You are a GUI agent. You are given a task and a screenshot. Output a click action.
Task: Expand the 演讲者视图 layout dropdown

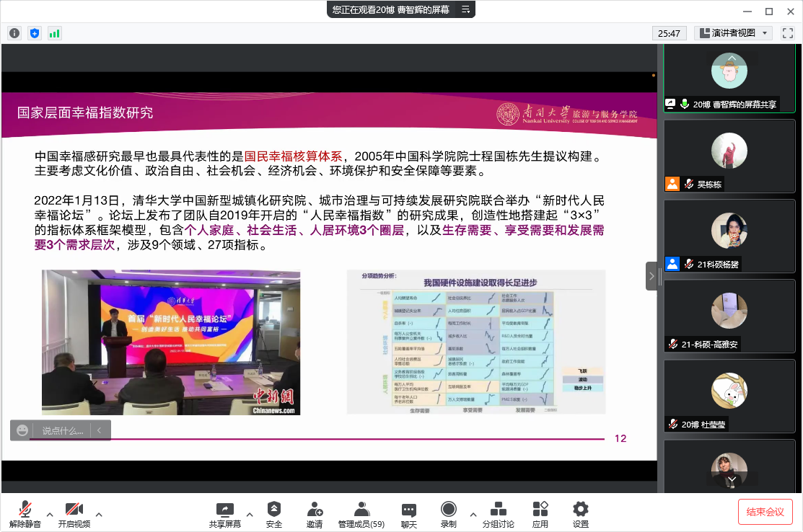click(733, 33)
